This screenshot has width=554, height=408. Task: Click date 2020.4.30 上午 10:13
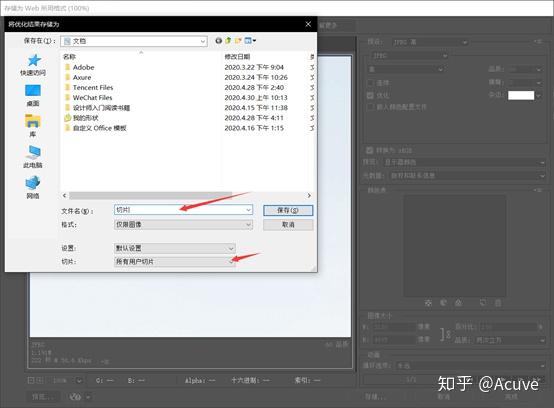(x=256, y=97)
